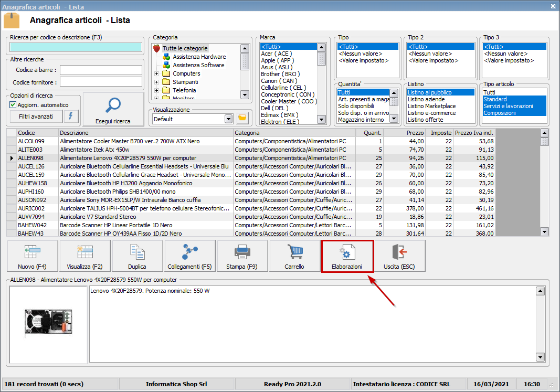Click the Nuovo (F4) new article icon

pyautogui.click(x=32, y=252)
